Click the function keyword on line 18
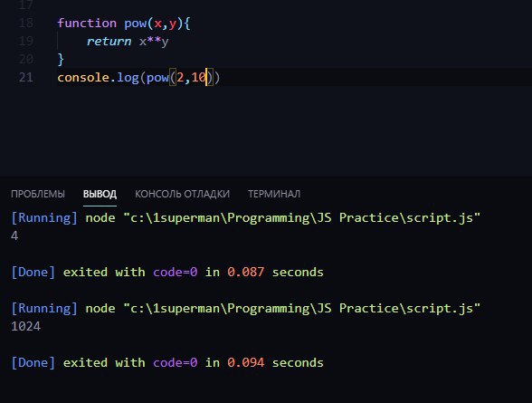532x403 pixels. click(87, 23)
